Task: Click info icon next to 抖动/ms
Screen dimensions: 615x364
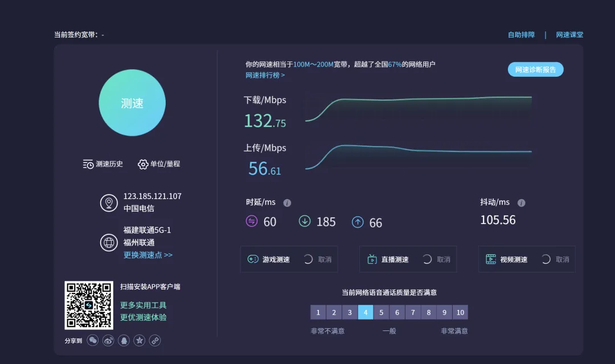Action: [x=521, y=203]
